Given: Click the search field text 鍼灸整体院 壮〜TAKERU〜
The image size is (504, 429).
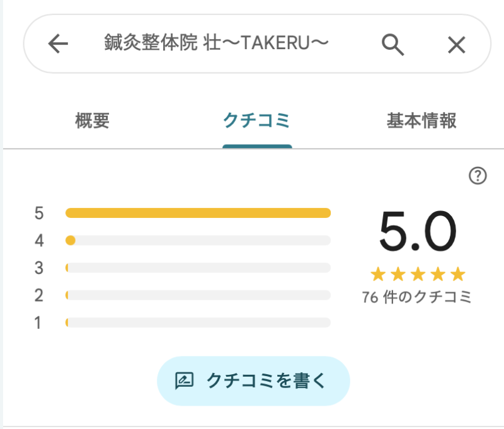Looking at the screenshot, I should click(217, 44).
